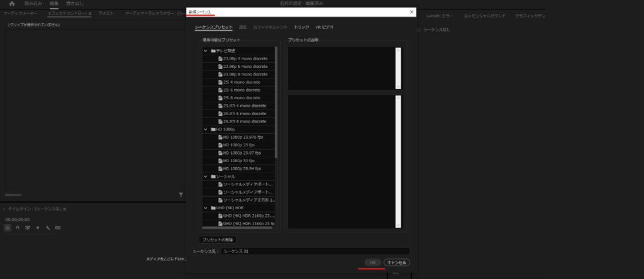
Task: Click the captions icon in timeline toolbar
Action: (57, 227)
